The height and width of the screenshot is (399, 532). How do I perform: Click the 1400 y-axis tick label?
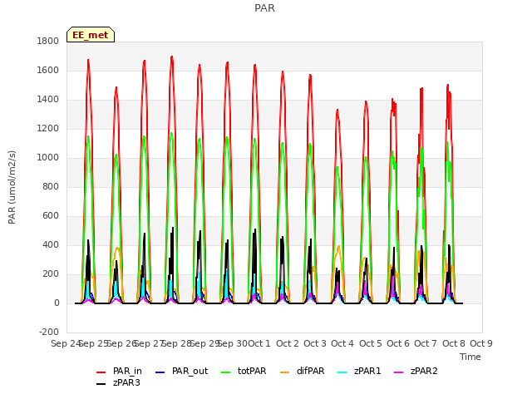click(48, 100)
